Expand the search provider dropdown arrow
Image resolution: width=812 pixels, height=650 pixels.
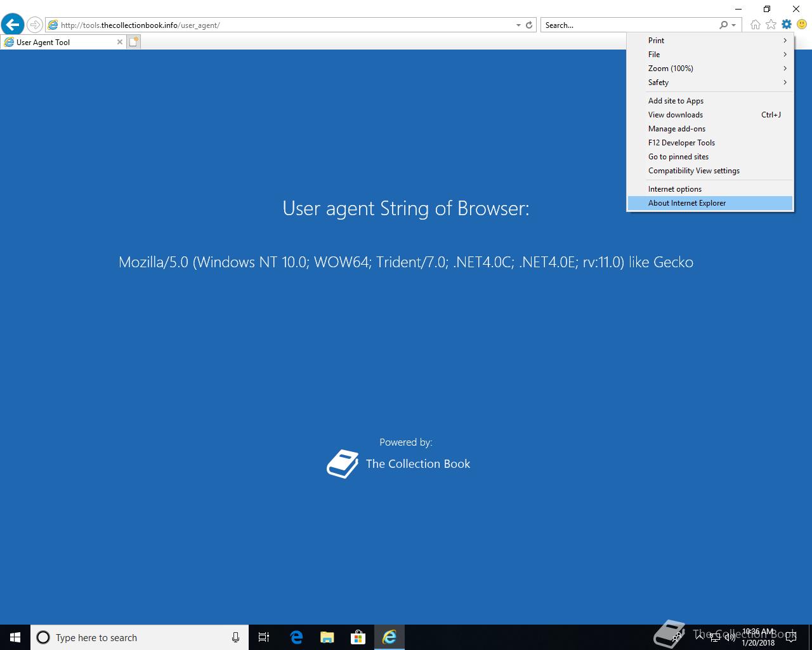pos(733,25)
